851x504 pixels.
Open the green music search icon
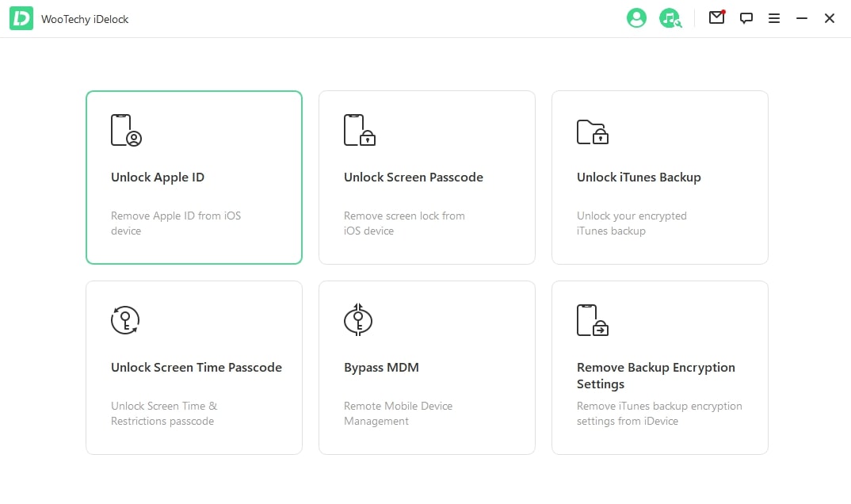(670, 18)
